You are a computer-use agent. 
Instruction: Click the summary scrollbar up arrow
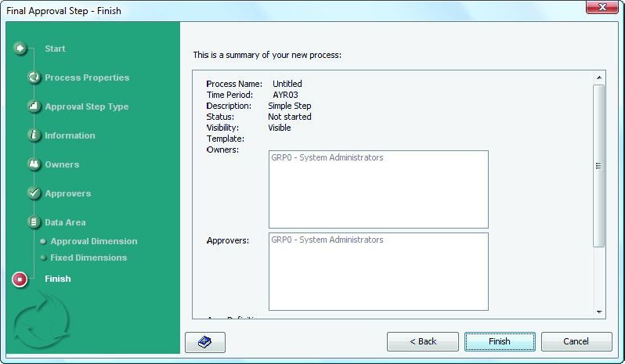[x=598, y=77]
